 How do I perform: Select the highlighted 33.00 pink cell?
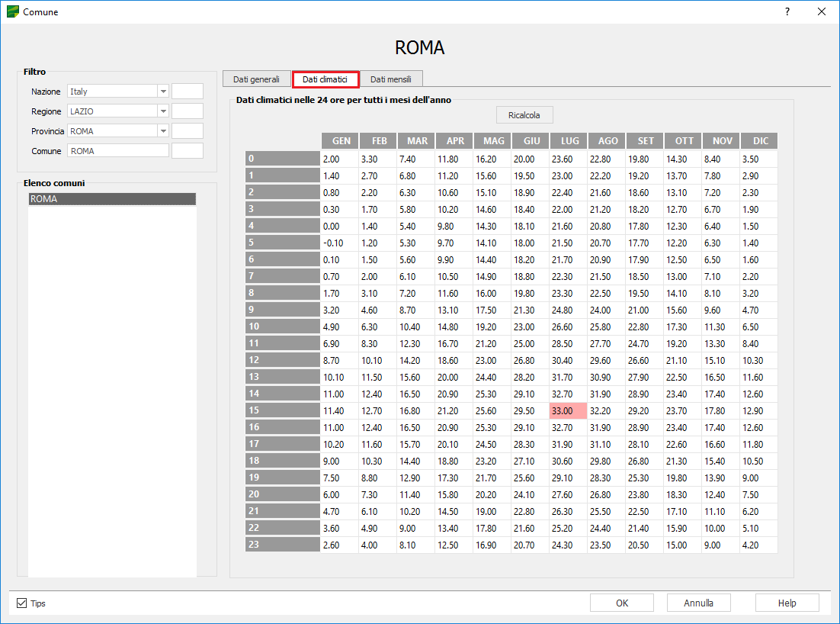point(568,410)
